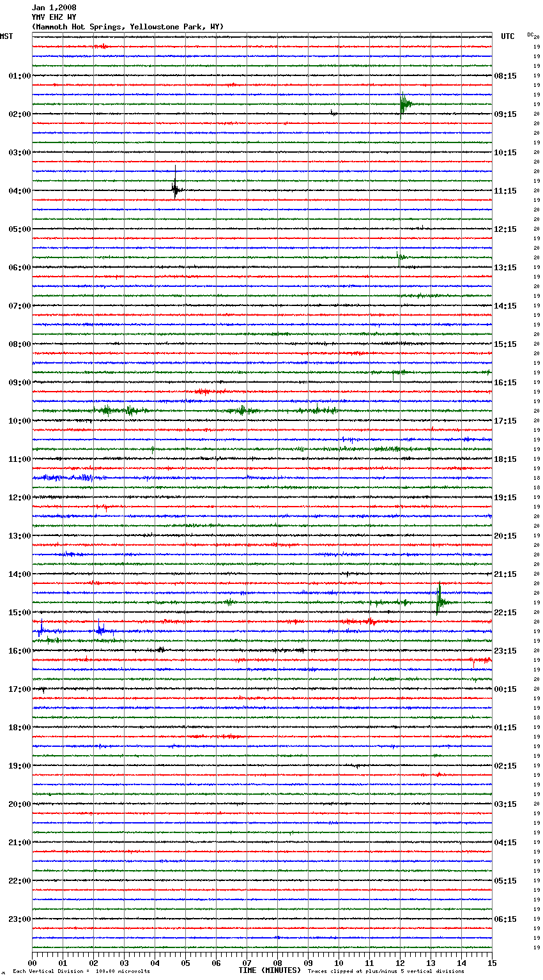This screenshot has width=543, height=980.
Task: Click the 22:15 UTC label
Action: click(x=505, y=613)
